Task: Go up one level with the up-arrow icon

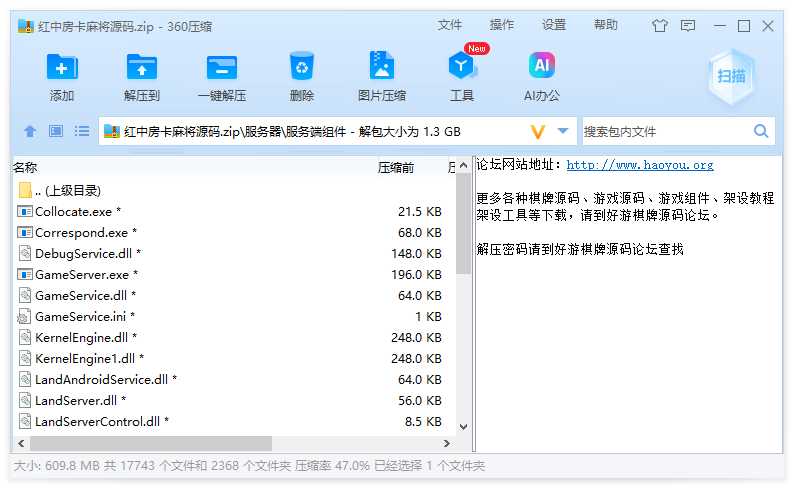Action: (30, 132)
